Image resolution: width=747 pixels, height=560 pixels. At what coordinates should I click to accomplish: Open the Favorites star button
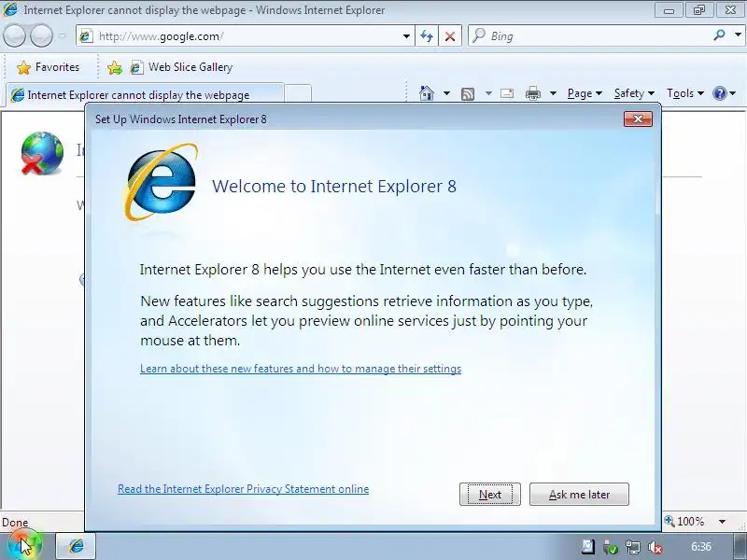click(48, 67)
